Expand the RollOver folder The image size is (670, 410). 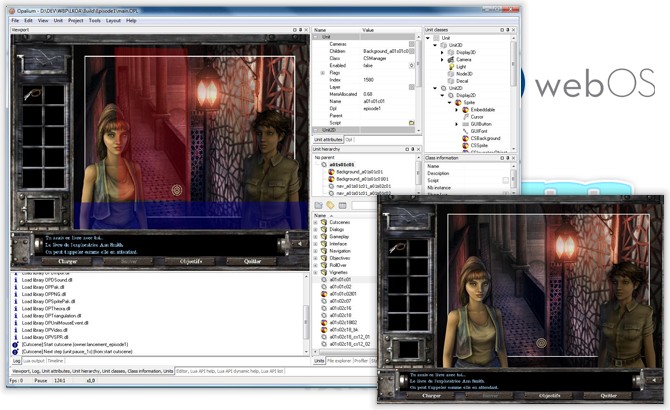tap(316, 265)
